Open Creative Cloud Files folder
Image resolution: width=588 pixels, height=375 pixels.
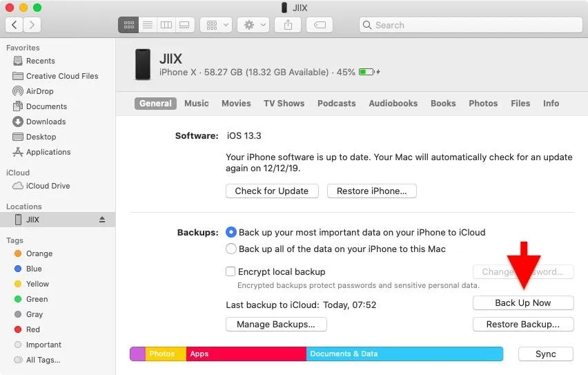point(55,76)
